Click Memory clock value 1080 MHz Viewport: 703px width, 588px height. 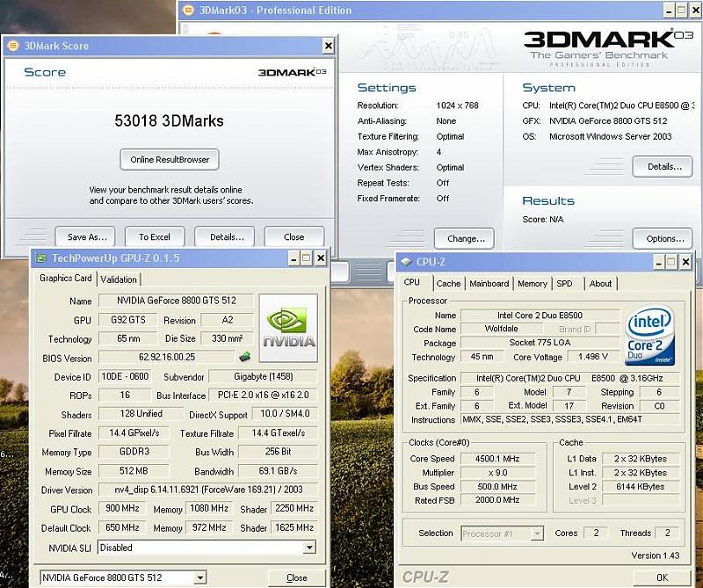click(209, 508)
